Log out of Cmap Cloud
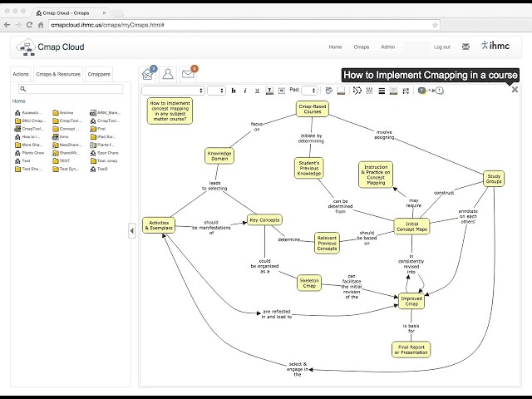Image resolution: width=532 pixels, height=399 pixels. 442,47
